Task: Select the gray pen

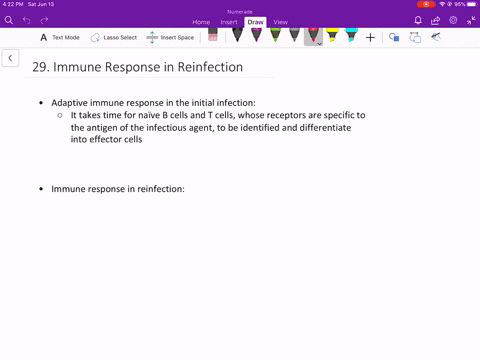Action: pyautogui.click(x=294, y=35)
